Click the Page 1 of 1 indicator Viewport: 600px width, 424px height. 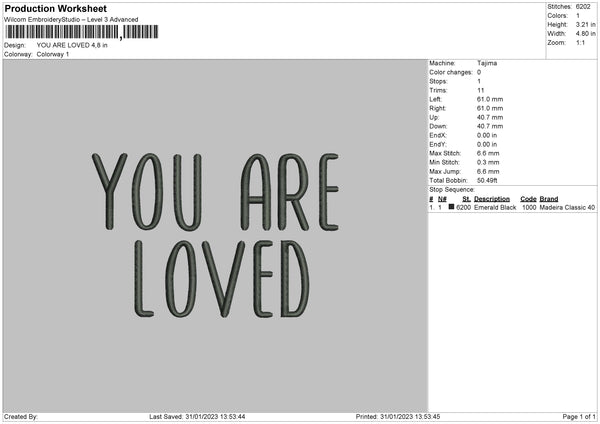point(579,417)
